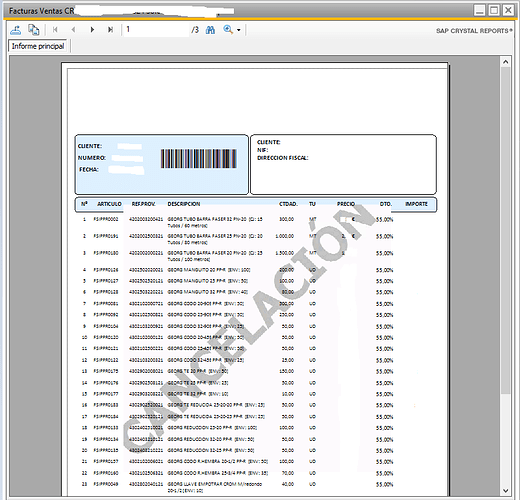Select the Informe principal tab
This screenshot has width=520, height=500.
coord(38,46)
